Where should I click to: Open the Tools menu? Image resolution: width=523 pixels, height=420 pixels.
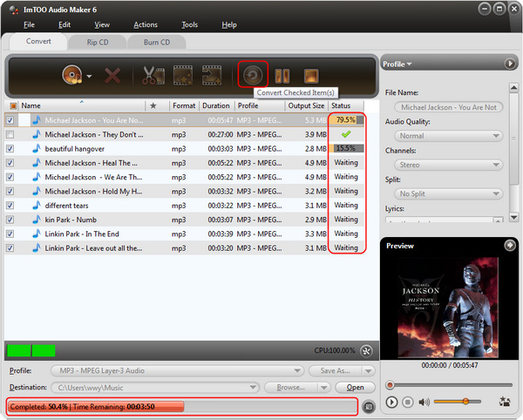click(x=189, y=24)
